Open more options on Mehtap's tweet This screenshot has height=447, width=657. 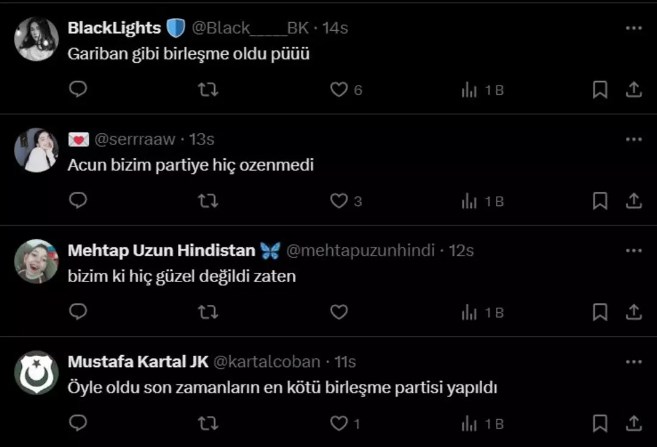tap(633, 250)
